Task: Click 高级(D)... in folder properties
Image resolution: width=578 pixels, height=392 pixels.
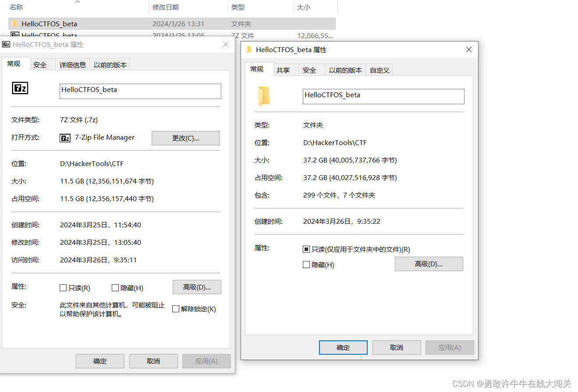Action: [429, 264]
